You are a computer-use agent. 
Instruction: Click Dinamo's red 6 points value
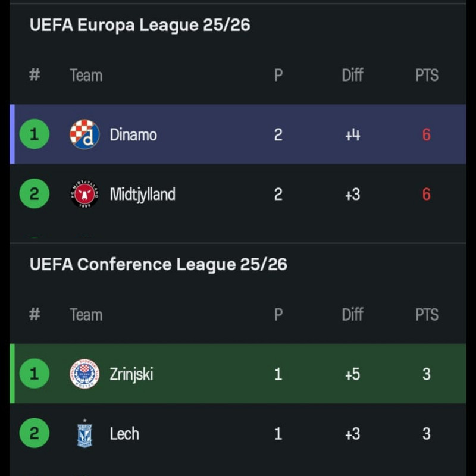pyautogui.click(x=426, y=134)
